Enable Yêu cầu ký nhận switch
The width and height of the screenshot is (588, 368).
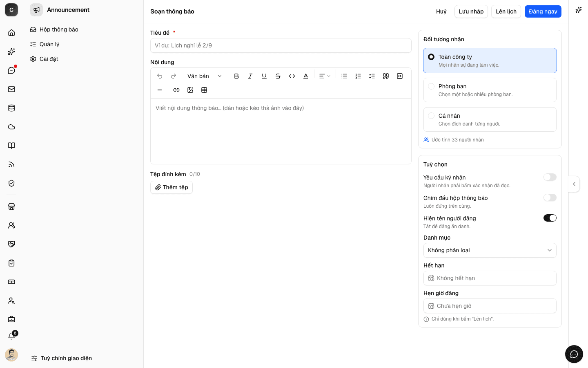550,177
